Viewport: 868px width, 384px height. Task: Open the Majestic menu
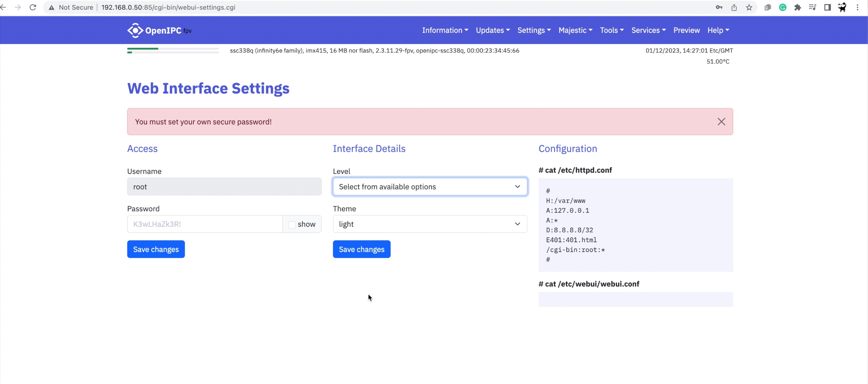(575, 30)
